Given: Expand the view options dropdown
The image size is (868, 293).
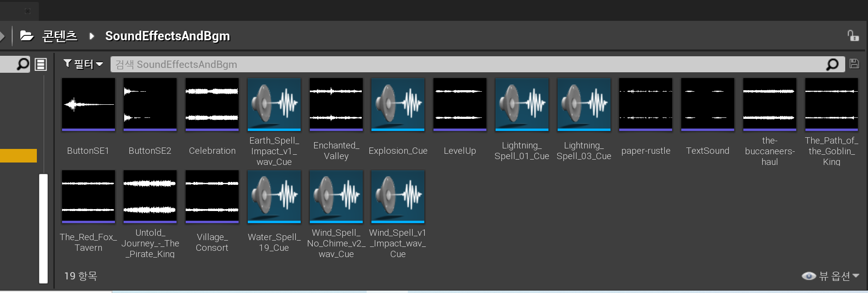Looking at the screenshot, I should click(x=830, y=276).
